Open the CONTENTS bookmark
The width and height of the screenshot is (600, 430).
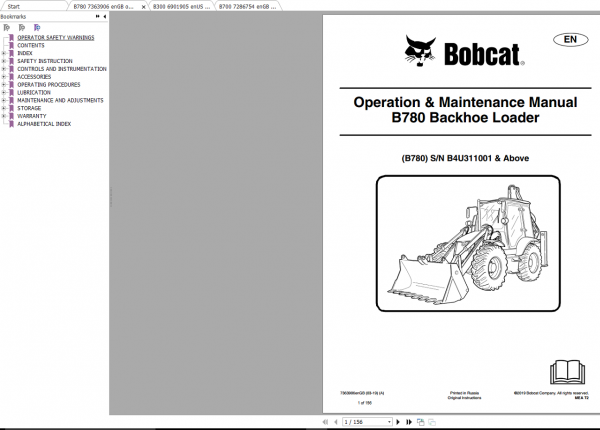(31, 45)
